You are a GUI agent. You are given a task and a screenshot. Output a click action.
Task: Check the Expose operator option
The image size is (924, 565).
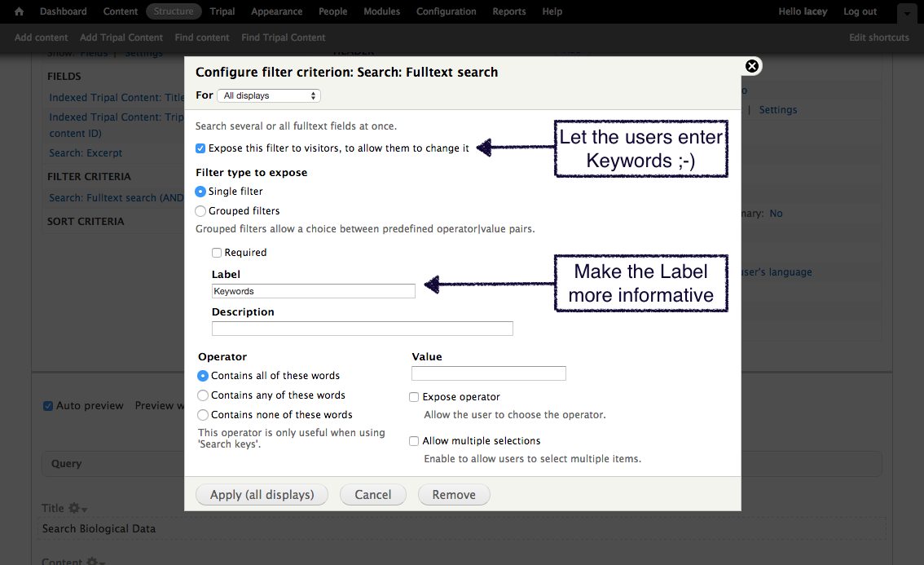click(414, 397)
